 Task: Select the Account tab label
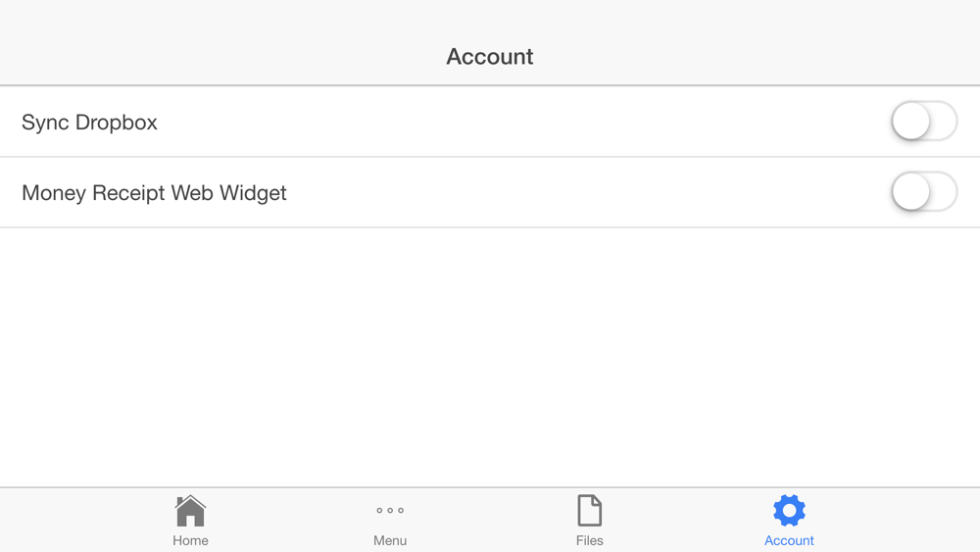click(789, 541)
